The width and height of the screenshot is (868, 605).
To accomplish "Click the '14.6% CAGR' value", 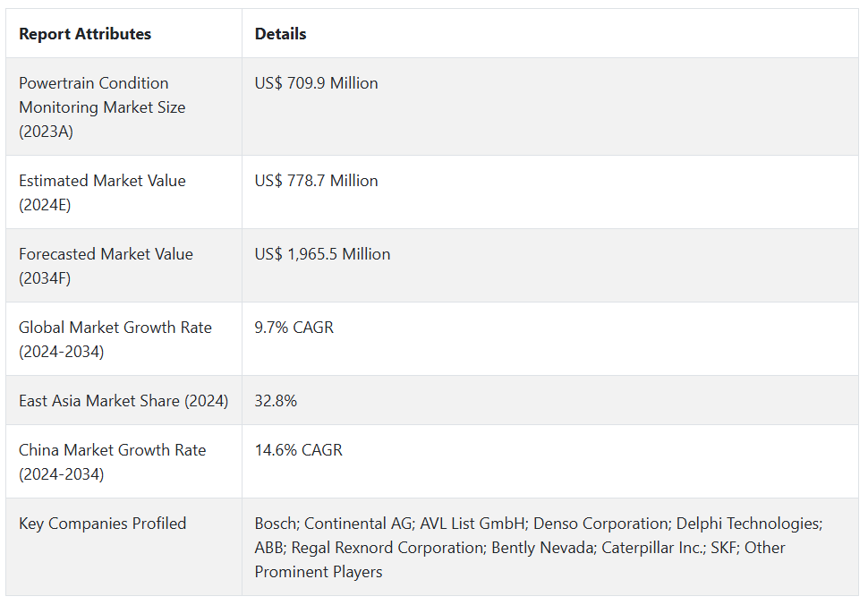I will pos(298,450).
